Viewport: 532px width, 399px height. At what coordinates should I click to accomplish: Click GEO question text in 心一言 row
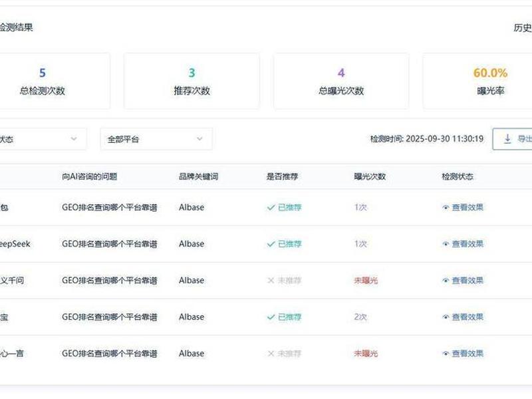(110, 354)
